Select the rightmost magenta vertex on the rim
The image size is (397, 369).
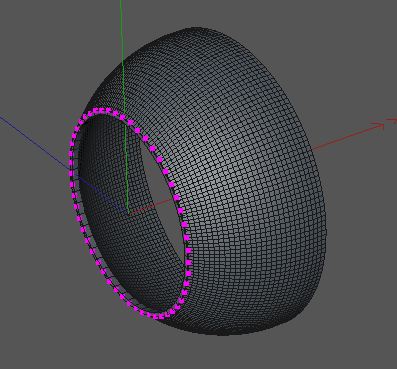pyautogui.click(x=189, y=262)
